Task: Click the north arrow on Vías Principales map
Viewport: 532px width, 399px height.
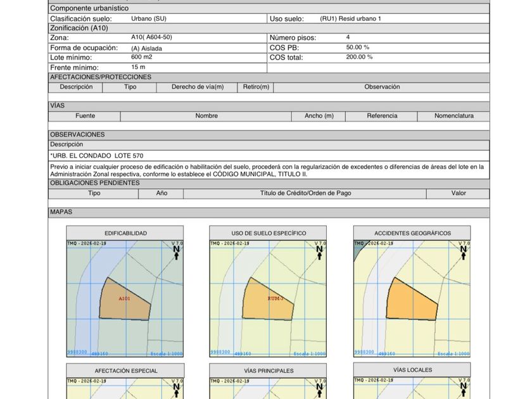Action: point(319,390)
